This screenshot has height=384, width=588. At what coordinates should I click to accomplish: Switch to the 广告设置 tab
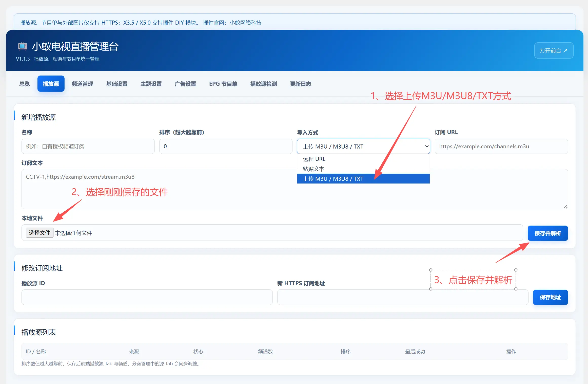tap(185, 84)
